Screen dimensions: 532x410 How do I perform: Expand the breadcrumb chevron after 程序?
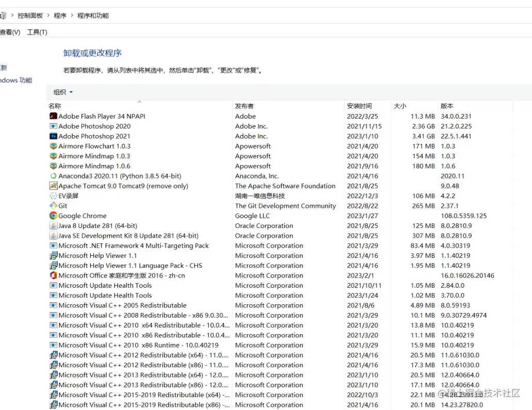[x=72, y=15]
